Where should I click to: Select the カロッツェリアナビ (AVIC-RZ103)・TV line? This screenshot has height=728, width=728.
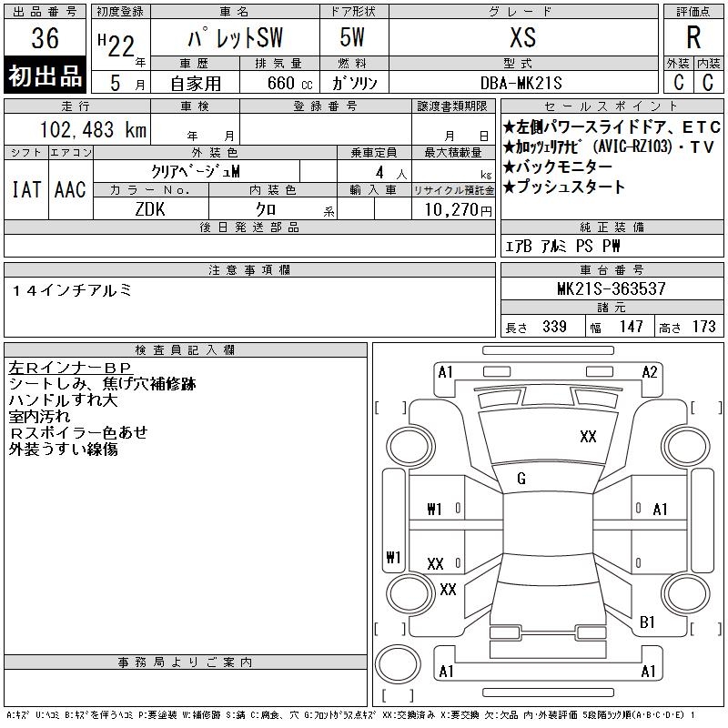coord(609,147)
